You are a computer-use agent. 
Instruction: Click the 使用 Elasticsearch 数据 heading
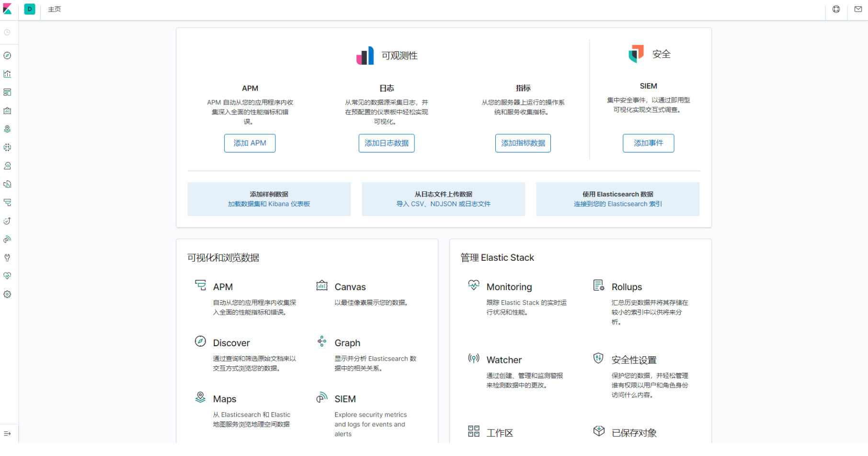[618, 194]
